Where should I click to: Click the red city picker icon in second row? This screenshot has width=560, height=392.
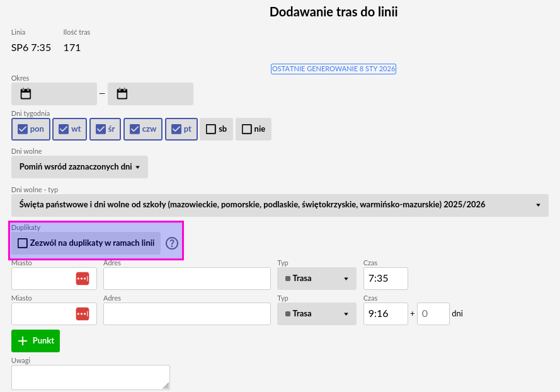click(83, 314)
